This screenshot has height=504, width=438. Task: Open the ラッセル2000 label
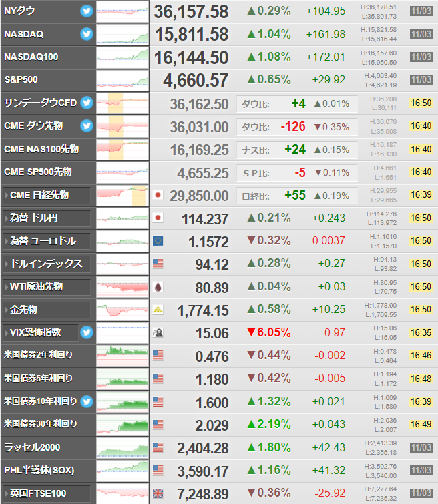pos(32,447)
